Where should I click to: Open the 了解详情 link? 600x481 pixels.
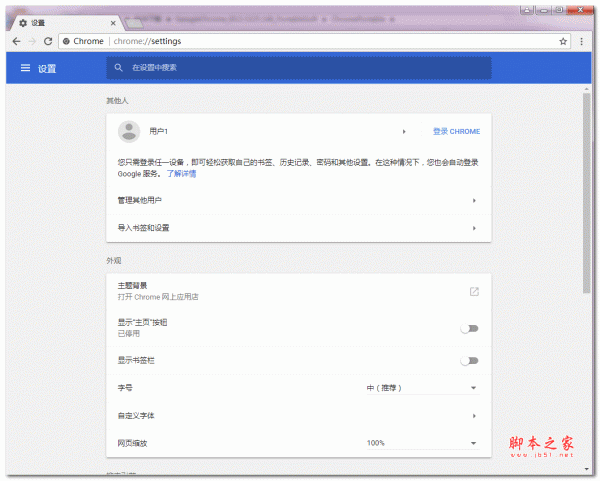click(181, 173)
